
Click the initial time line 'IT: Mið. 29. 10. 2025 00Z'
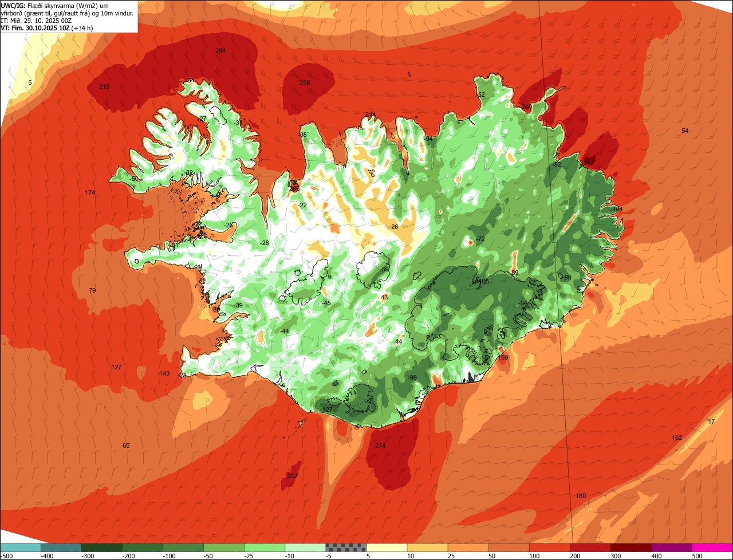pos(36,21)
